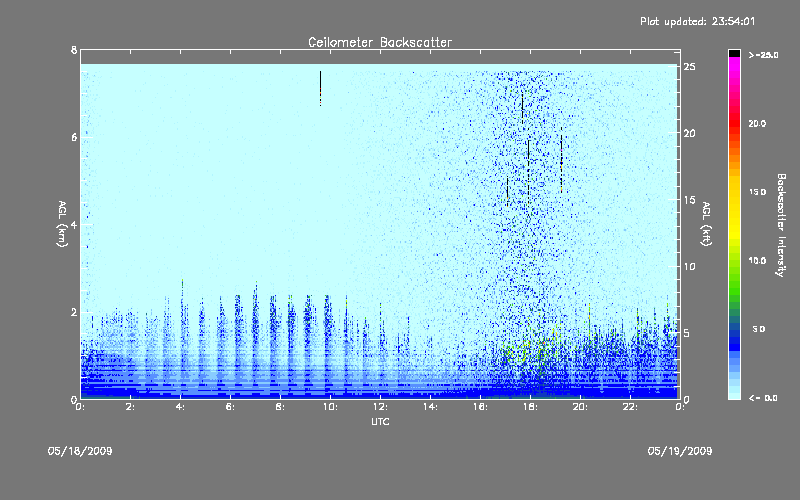Click the 2 km tick on the left axis

(74, 312)
